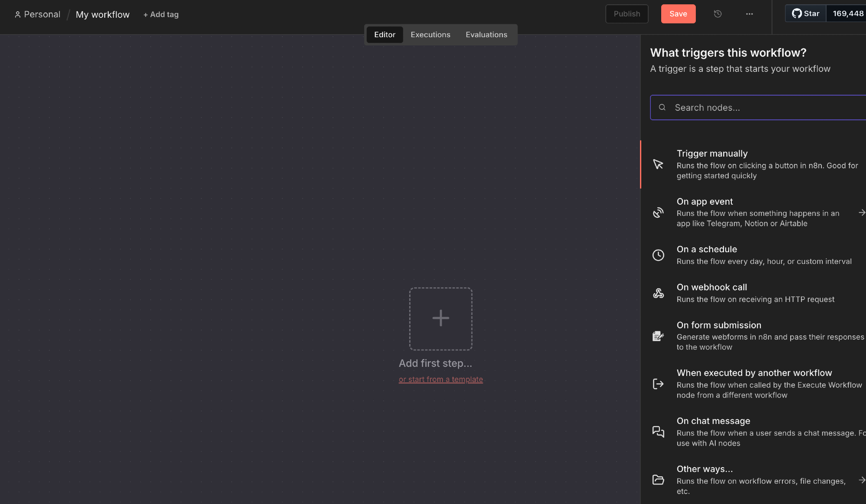Expand On app event arrow
The width and height of the screenshot is (866, 504).
pos(861,212)
